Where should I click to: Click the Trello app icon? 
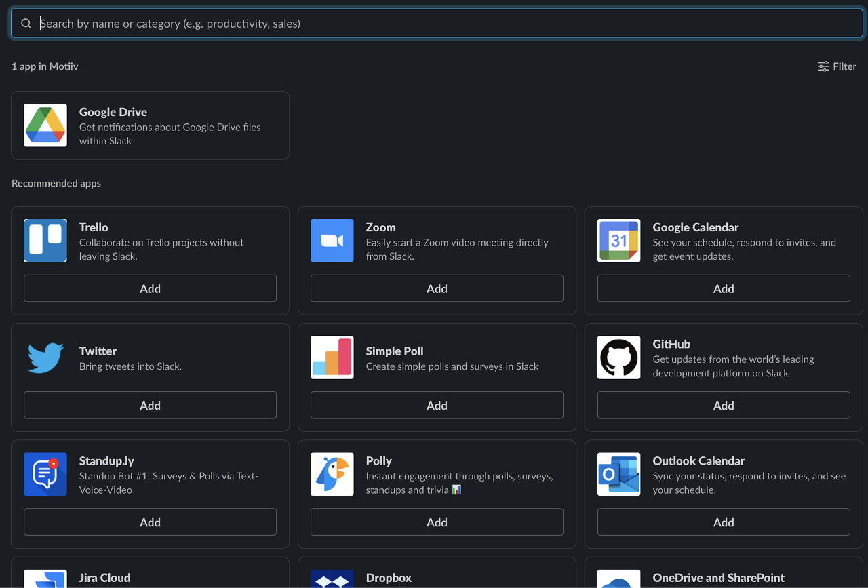pyautogui.click(x=45, y=241)
